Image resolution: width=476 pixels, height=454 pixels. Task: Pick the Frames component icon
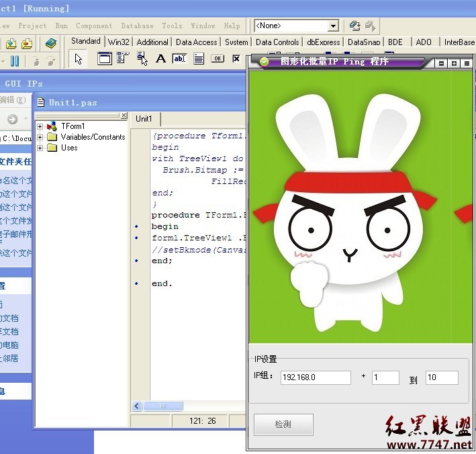pos(105,58)
